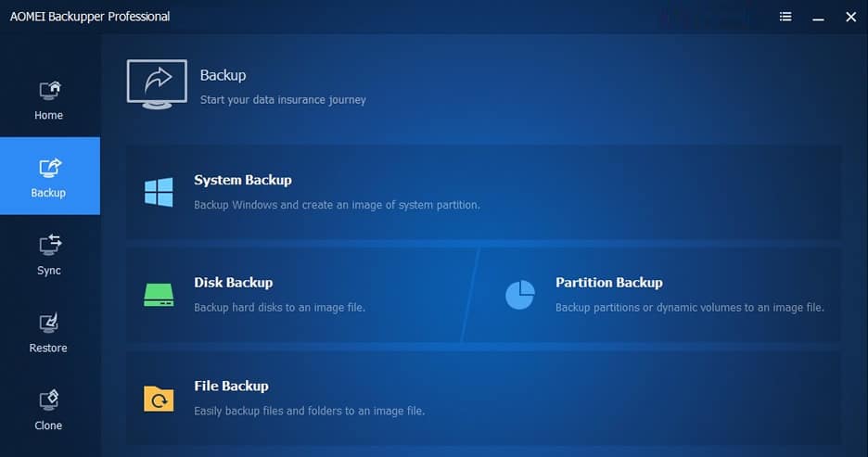This screenshot has height=457, width=868.
Task: Open the Sync sidebar icon
Action: click(49, 245)
